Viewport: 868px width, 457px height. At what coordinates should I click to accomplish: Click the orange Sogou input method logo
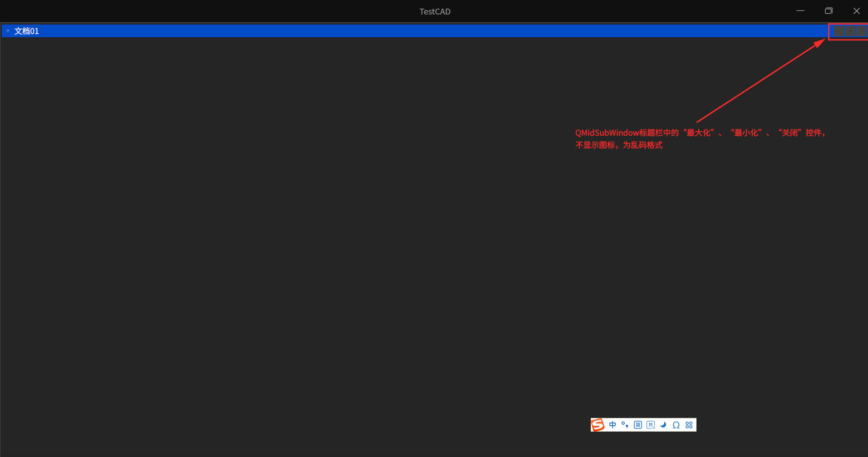tap(598, 425)
